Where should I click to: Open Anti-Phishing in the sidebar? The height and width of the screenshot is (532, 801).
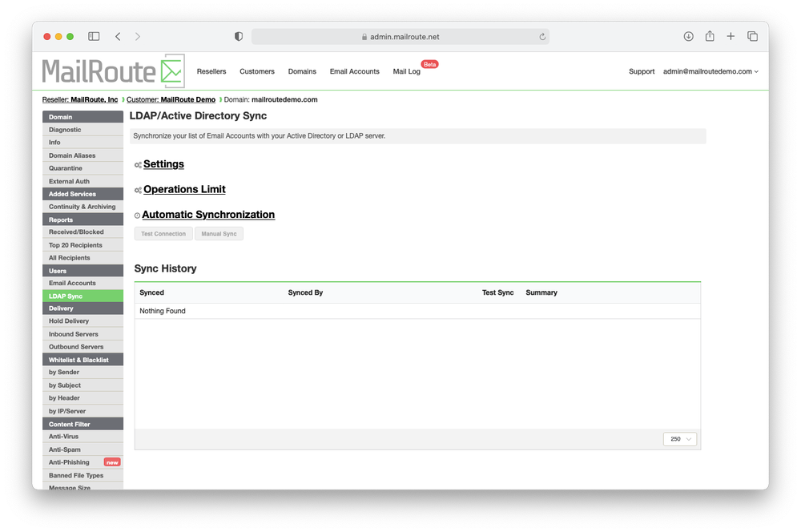click(83, 462)
